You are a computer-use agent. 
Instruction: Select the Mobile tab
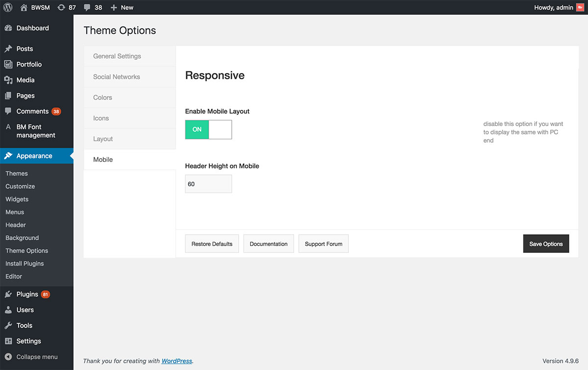click(x=129, y=160)
